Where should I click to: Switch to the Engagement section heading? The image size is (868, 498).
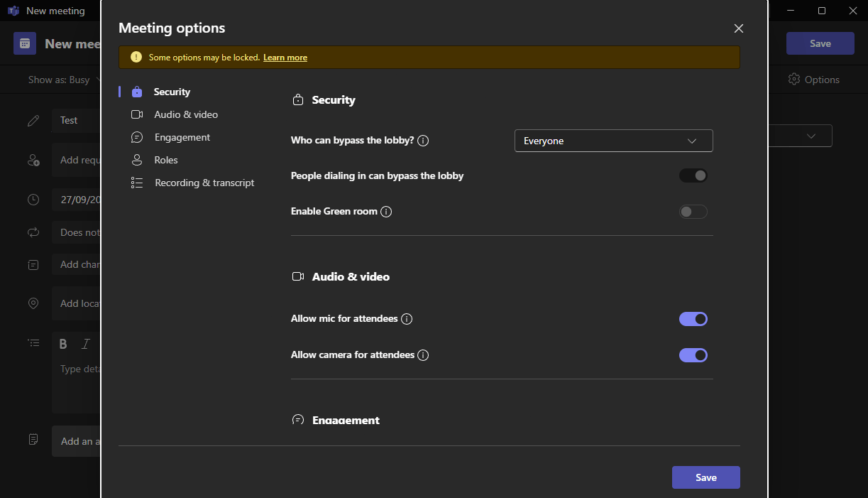pyautogui.click(x=346, y=420)
